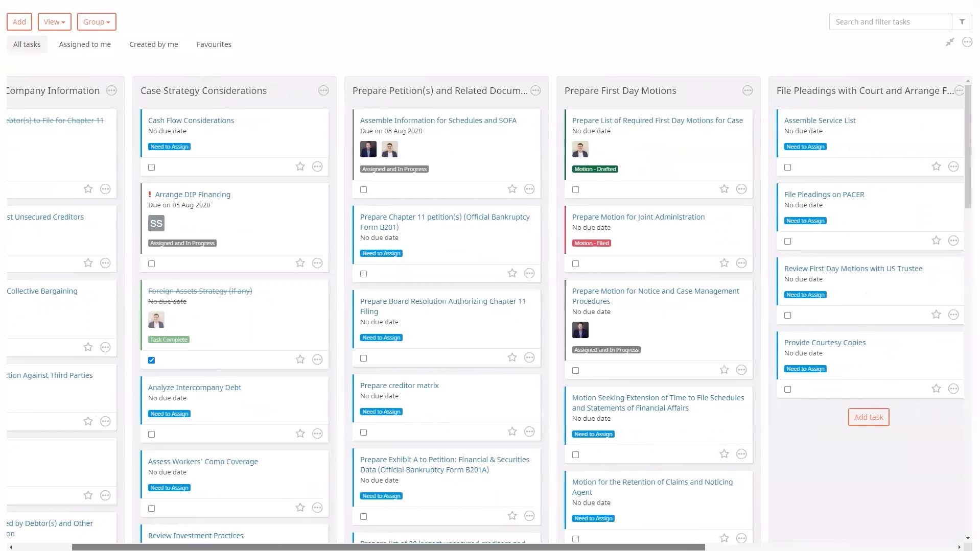980x551 pixels.
Task: Open the Group dropdown menu
Action: click(97, 22)
